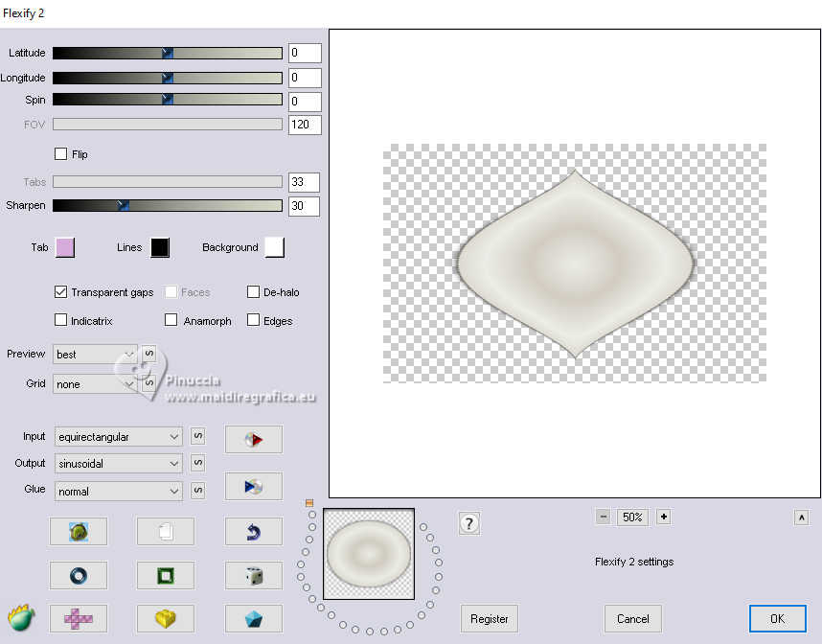The image size is (822, 644).
Task: Click the blue arrow disc button
Action: pos(254,486)
